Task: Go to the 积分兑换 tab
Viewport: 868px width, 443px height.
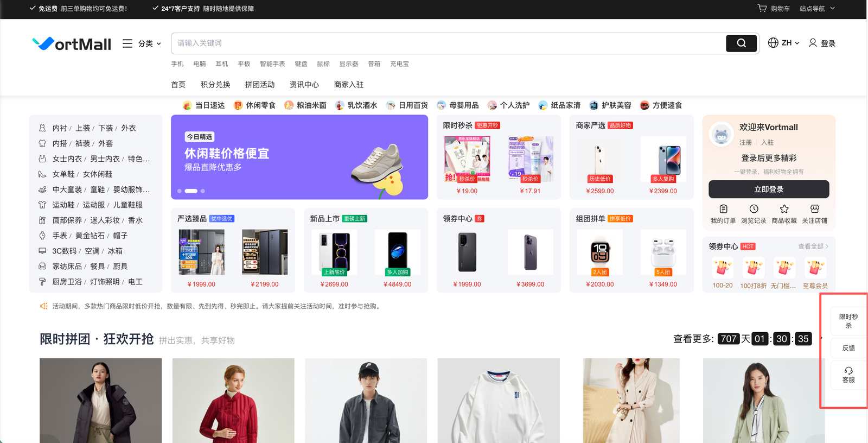Action: point(215,85)
